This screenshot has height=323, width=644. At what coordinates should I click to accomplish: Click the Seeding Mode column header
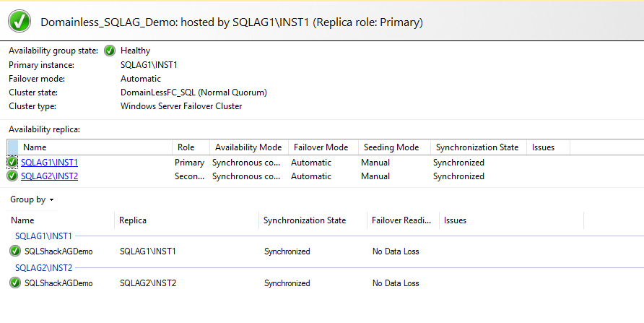(x=391, y=147)
